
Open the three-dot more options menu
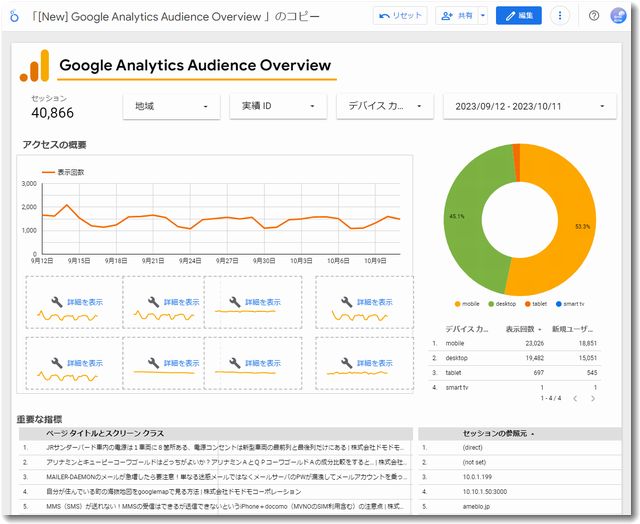[560, 16]
